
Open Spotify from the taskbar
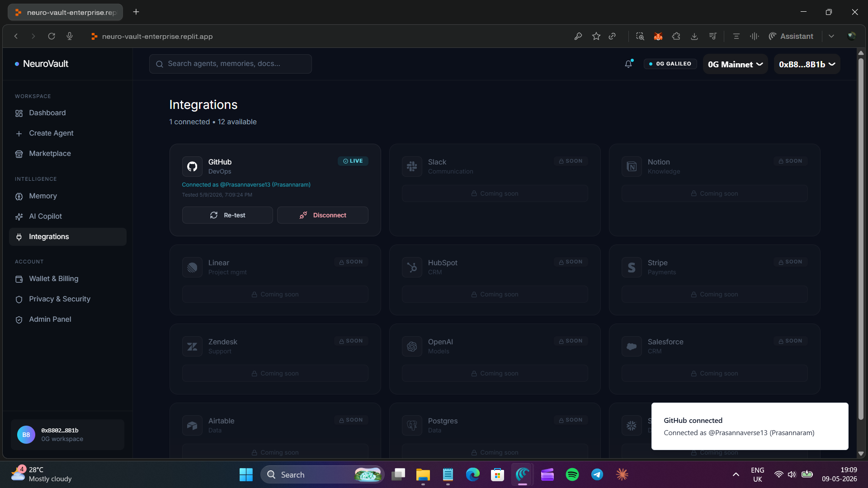[x=572, y=474]
